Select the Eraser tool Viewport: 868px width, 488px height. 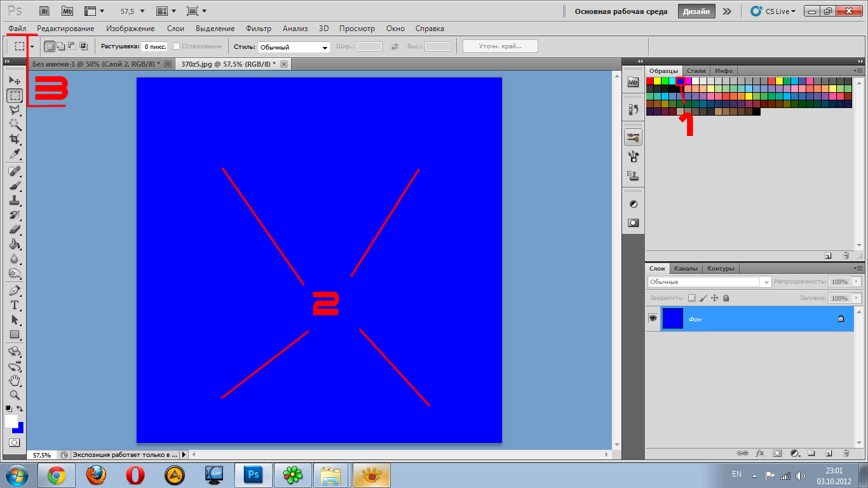[x=15, y=230]
